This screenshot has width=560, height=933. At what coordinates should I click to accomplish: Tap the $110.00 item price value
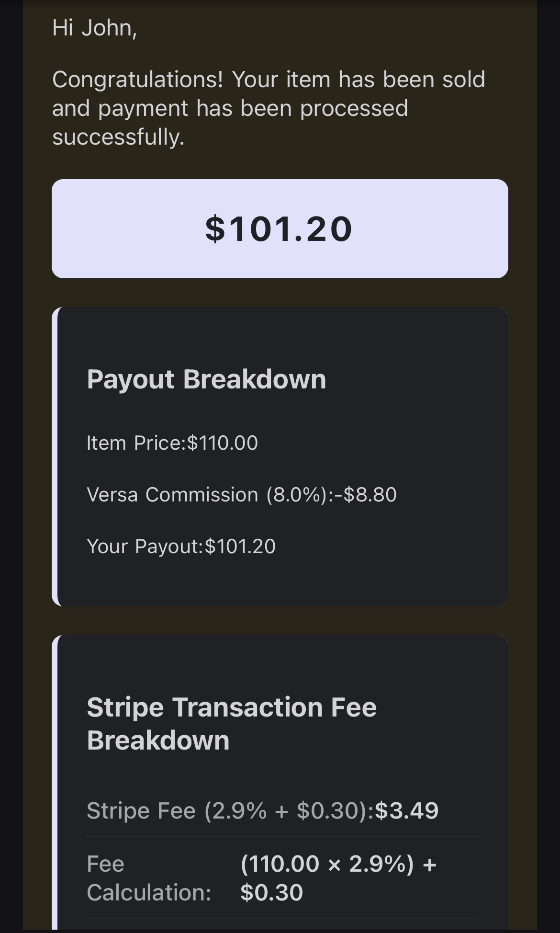[x=223, y=443]
